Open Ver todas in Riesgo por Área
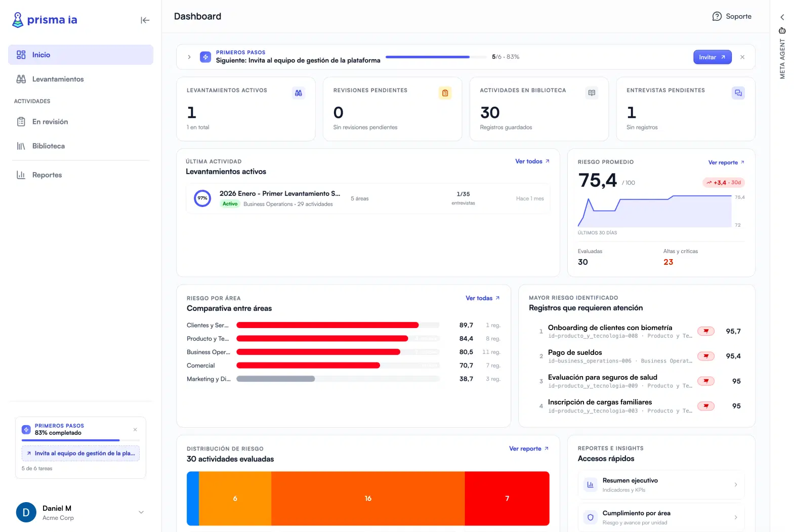This screenshot has height=532, width=794. tap(483, 298)
